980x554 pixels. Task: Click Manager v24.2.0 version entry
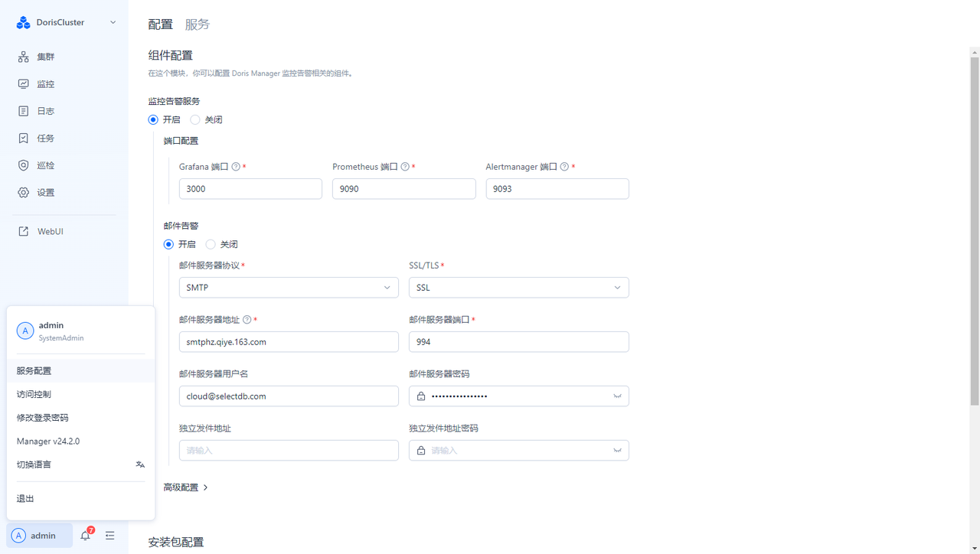click(x=81, y=442)
